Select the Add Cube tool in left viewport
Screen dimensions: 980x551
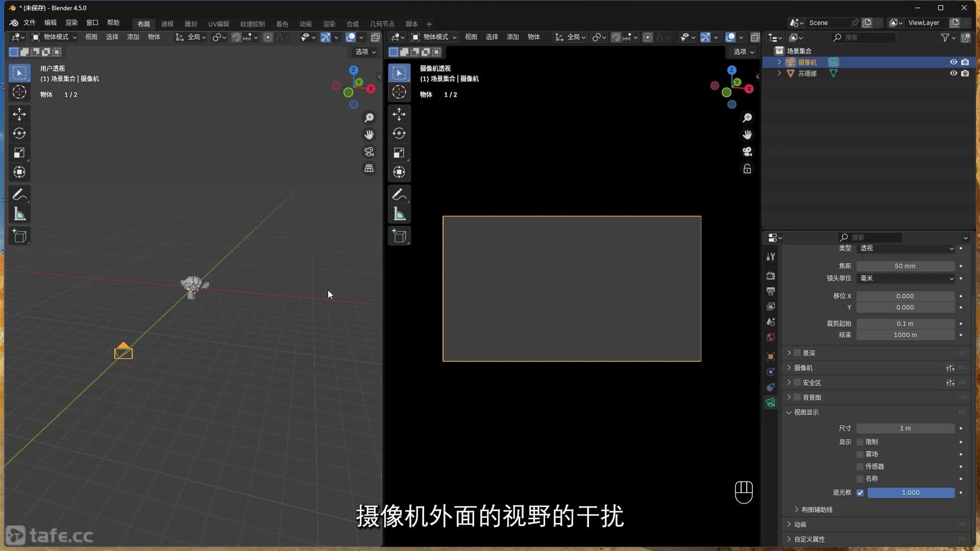(x=19, y=236)
